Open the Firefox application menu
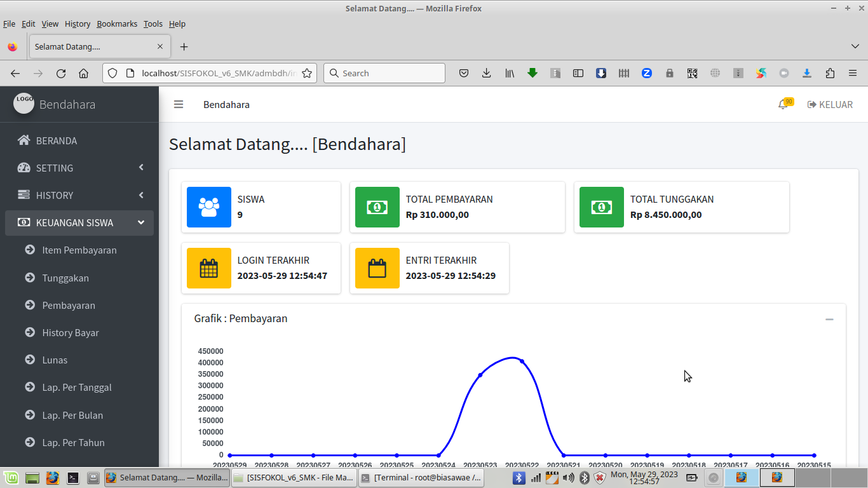 (853, 73)
